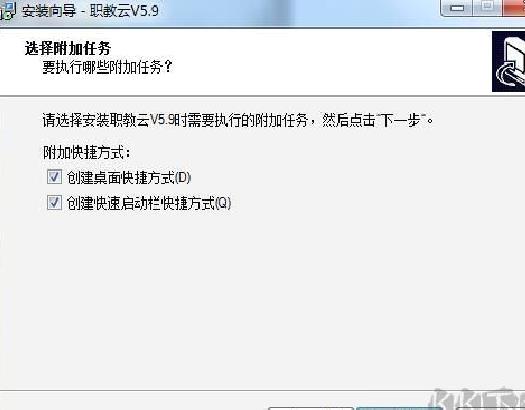The image size is (525, 410).
Task: Minimize the 职教云V5.9 installer window
Action: (x=456, y=7)
